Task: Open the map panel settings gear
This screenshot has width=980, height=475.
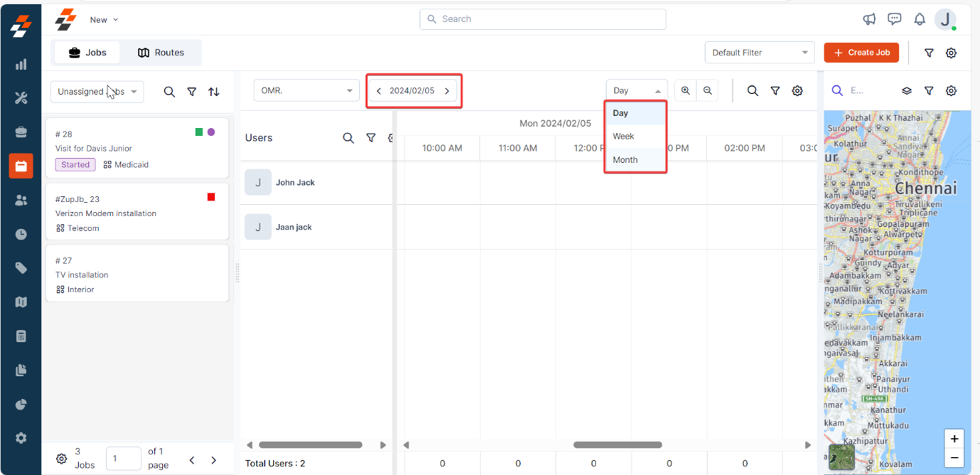Action: point(951,90)
